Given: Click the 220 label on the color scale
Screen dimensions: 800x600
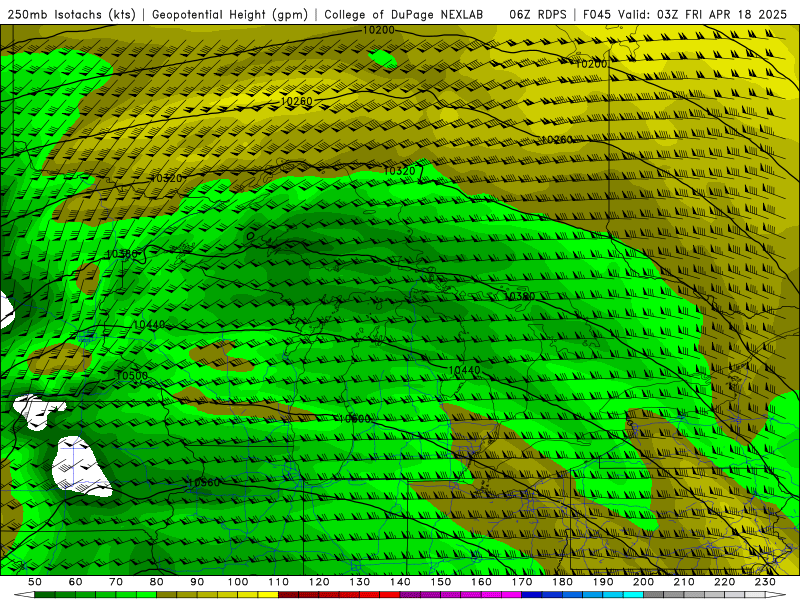Looking at the screenshot, I should pos(724,582).
